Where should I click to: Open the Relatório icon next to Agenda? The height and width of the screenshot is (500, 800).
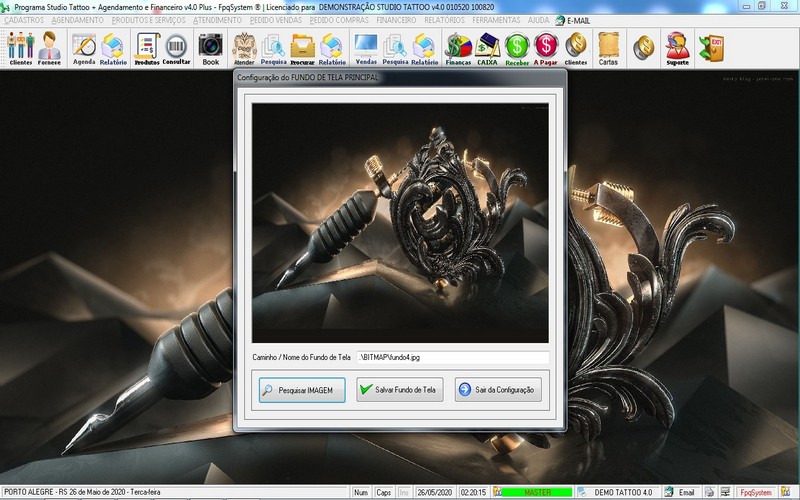[x=113, y=48]
